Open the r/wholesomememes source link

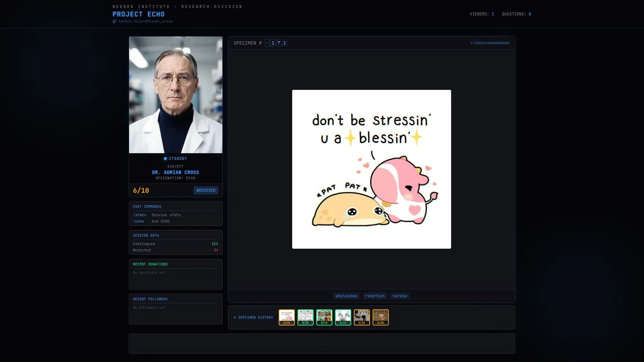coord(490,43)
